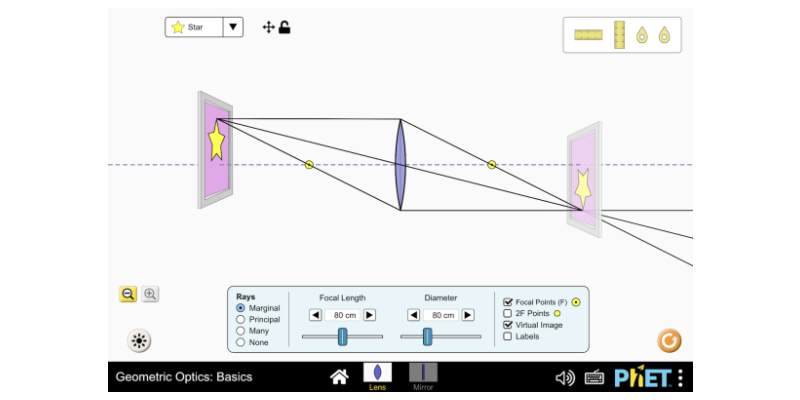
Task: Zoom in with the plus magnifier
Action: [150, 294]
